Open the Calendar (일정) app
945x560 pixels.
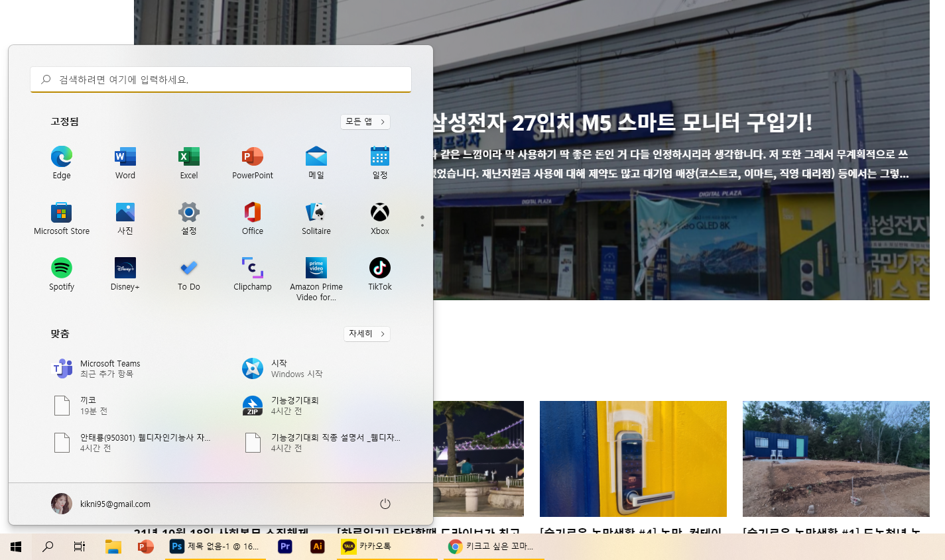[380, 163]
